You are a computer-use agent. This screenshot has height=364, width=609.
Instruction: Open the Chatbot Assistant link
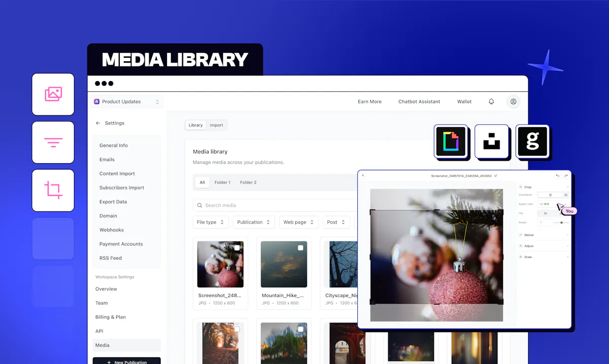[x=419, y=102]
